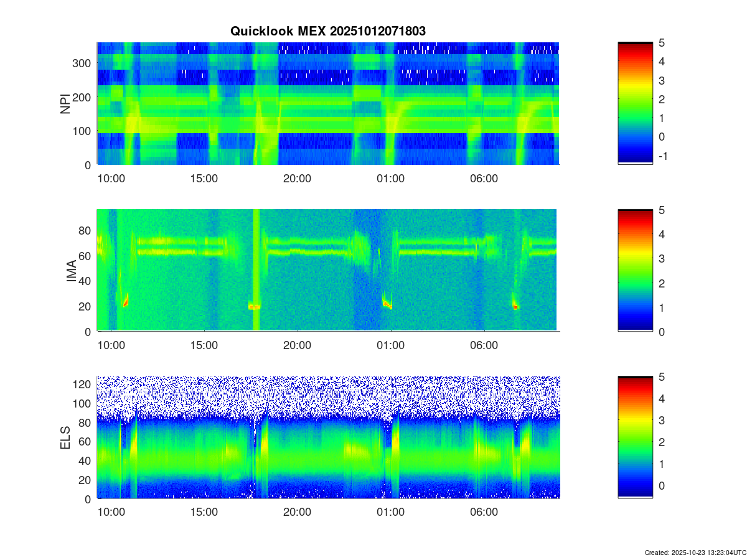
Task: Click the 15:00 tick label under IMA plot
Action: [x=204, y=345]
